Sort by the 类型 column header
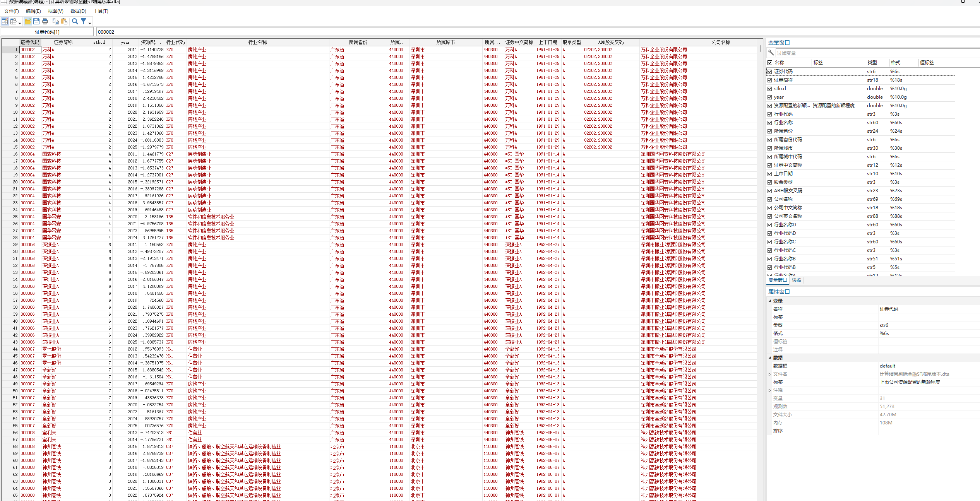The height and width of the screenshot is (501, 980). (x=872, y=63)
